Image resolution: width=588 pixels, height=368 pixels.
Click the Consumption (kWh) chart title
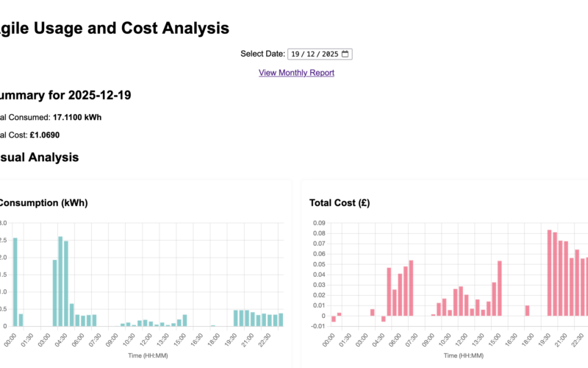click(43, 202)
